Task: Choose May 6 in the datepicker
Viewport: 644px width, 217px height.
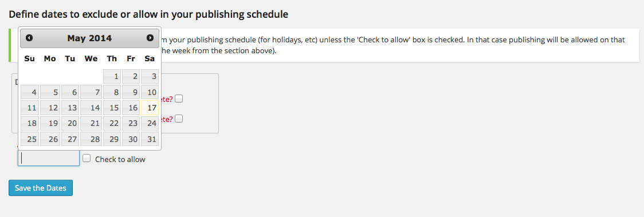Action: (70, 92)
